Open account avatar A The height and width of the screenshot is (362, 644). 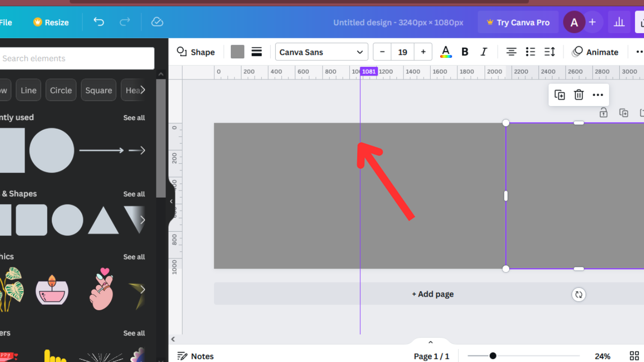pyautogui.click(x=574, y=22)
